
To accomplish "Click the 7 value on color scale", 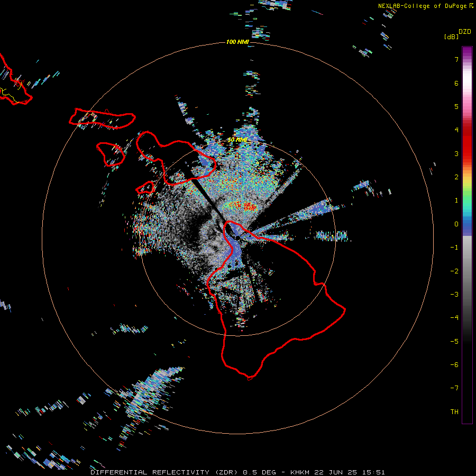I will pos(456,59).
